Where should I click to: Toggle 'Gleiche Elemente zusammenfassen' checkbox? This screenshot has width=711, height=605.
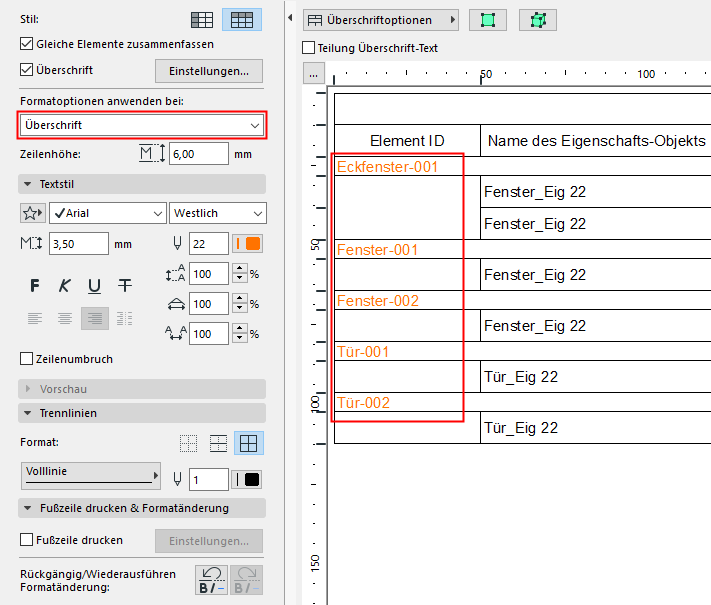(27, 44)
